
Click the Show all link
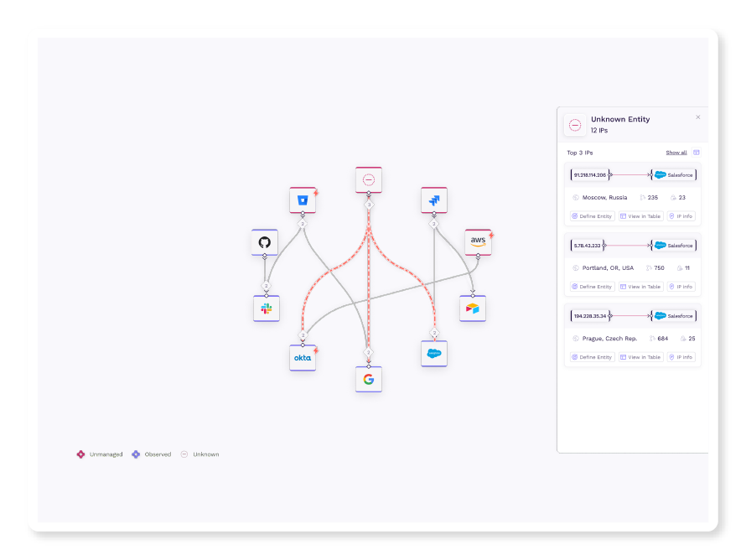click(x=676, y=153)
